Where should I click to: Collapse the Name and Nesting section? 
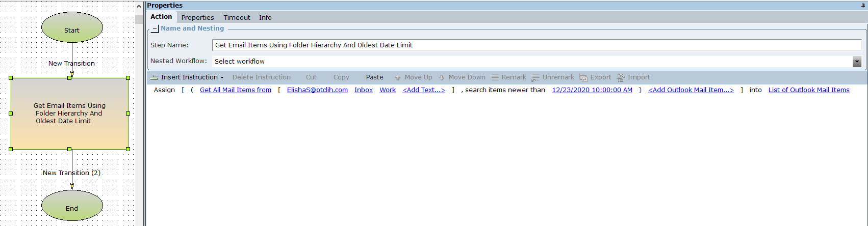coord(155,29)
